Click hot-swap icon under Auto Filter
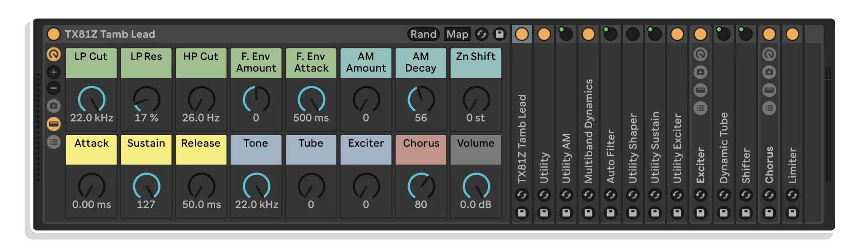 pos(610,195)
